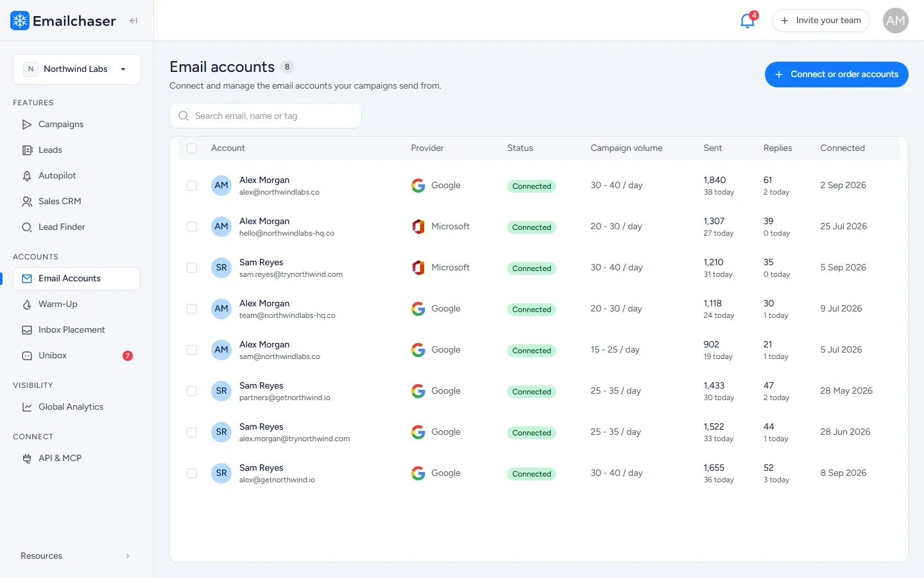This screenshot has width=924, height=578.
Task: Click Invite your team button
Action: (821, 21)
